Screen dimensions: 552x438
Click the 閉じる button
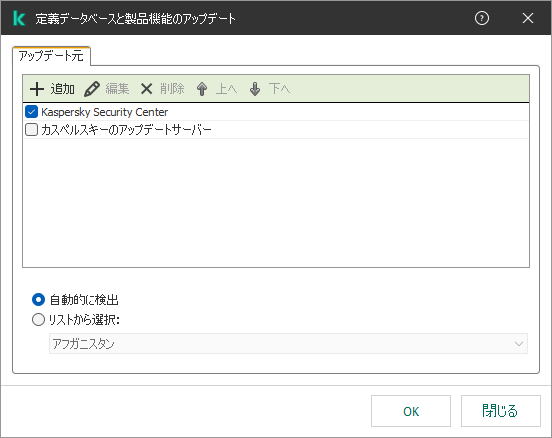coord(501,411)
